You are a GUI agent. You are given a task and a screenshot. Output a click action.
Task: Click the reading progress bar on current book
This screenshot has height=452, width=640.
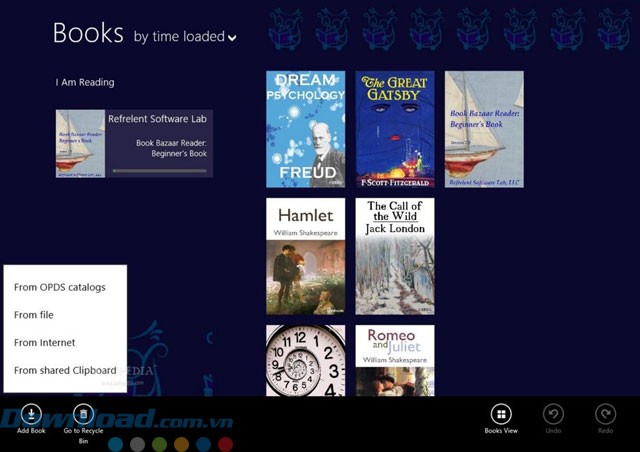coord(160,171)
